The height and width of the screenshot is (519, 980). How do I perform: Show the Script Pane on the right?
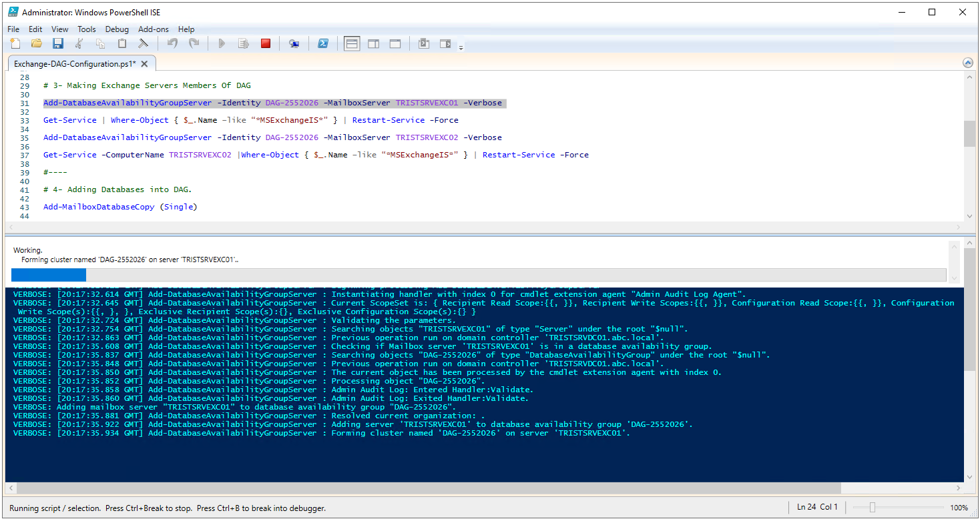[x=374, y=43]
